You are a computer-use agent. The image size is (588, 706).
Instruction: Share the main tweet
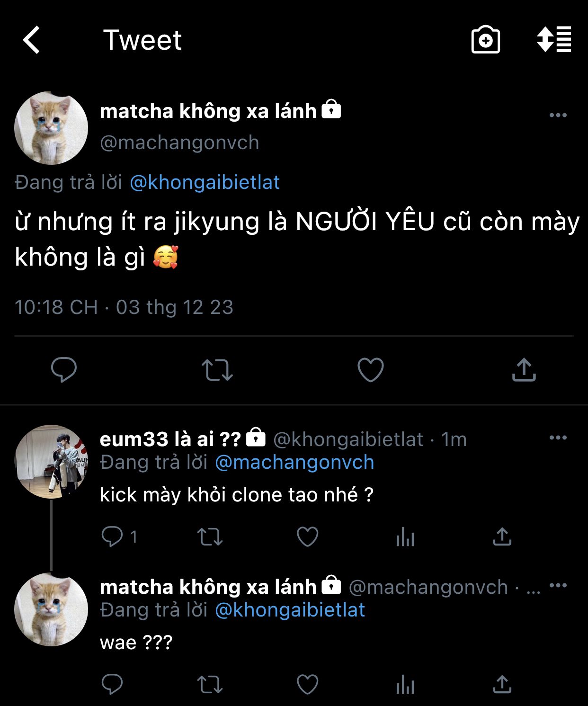[524, 370]
